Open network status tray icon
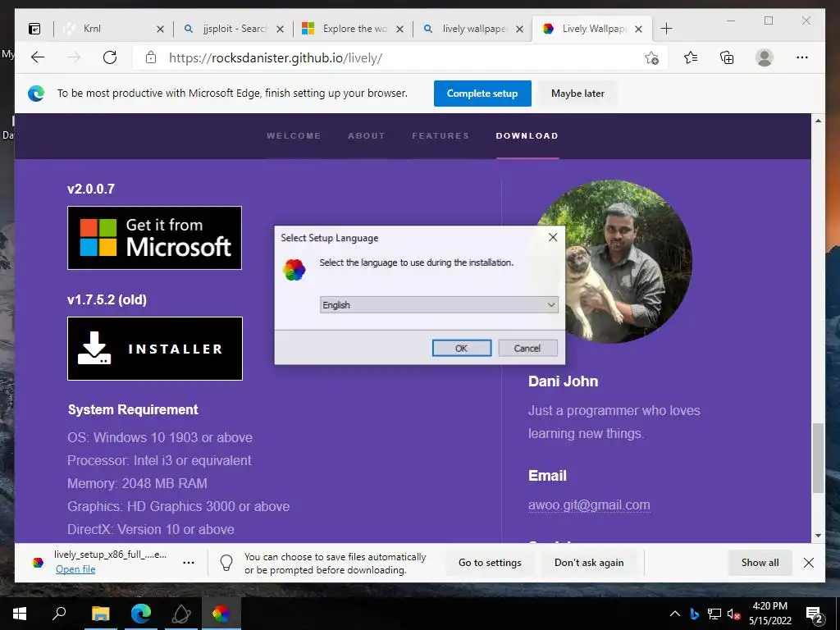 click(714, 614)
